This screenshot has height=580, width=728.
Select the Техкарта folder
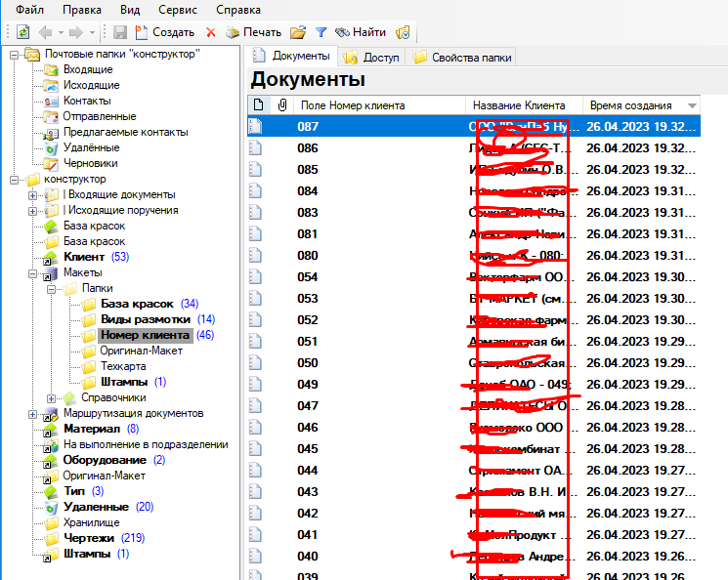123,366
